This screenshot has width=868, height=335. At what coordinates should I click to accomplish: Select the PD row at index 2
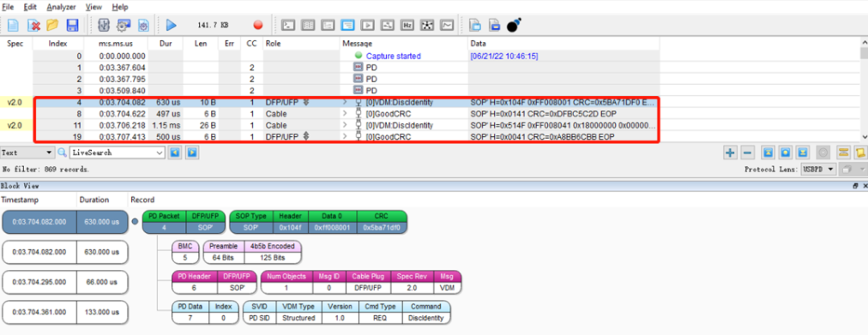[346, 79]
